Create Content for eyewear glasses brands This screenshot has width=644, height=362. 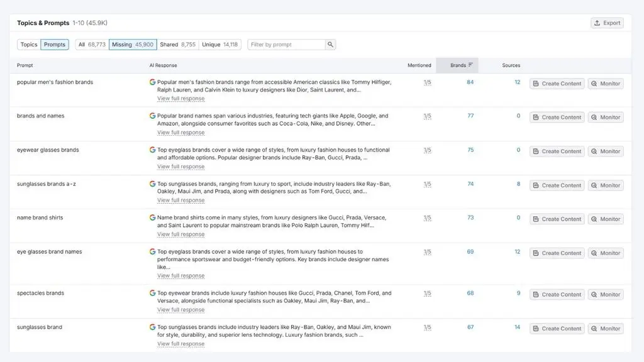(x=557, y=151)
